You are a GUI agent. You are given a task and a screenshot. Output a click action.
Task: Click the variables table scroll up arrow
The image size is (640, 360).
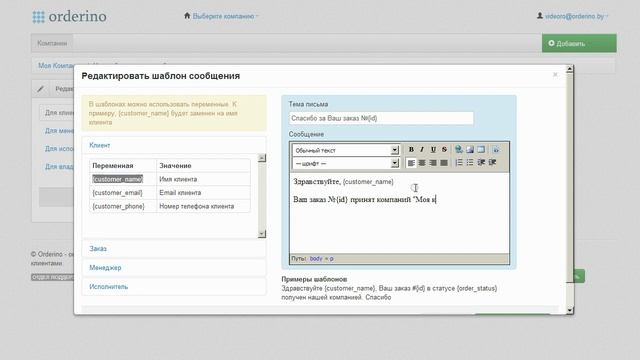(262, 158)
